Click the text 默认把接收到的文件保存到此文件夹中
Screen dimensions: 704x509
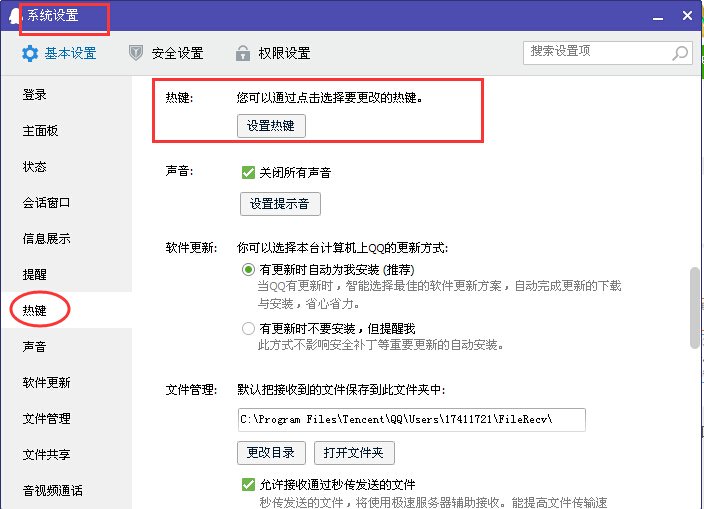point(341,389)
